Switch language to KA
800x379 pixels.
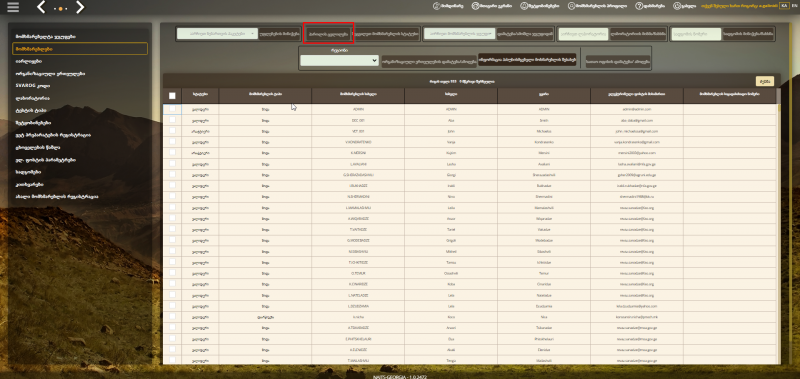tap(784, 5)
